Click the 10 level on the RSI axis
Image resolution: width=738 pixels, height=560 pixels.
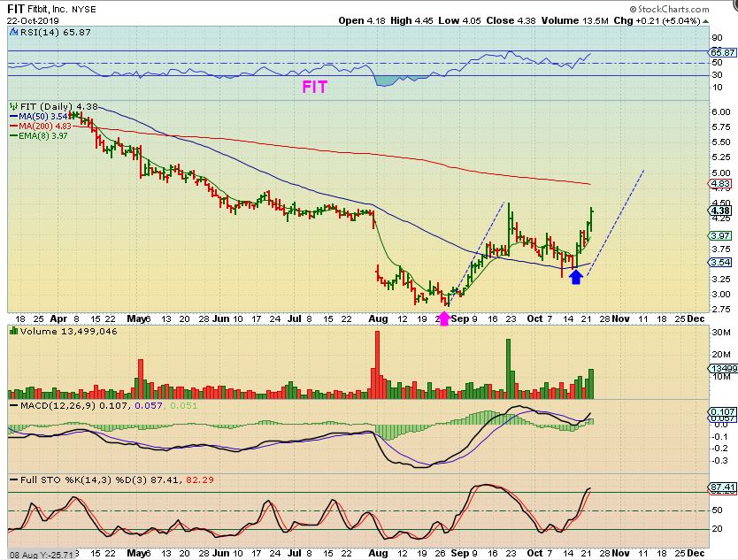coord(718,88)
